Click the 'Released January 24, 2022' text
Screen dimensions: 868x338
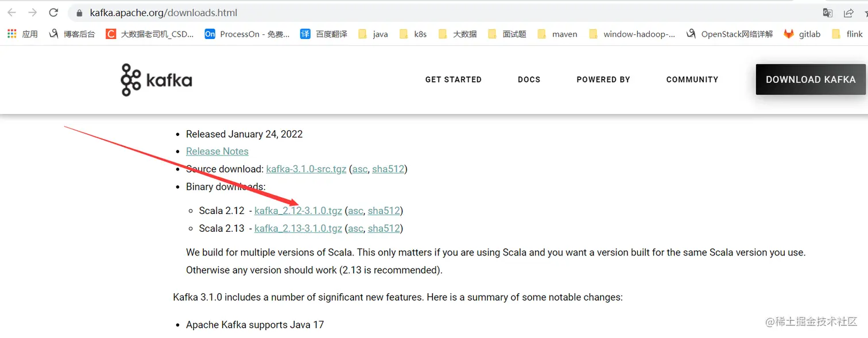(x=244, y=134)
